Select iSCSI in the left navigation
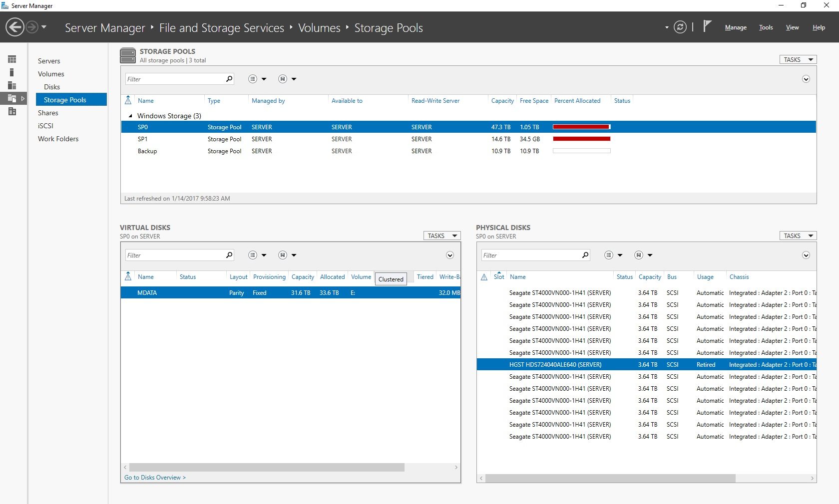This screenshot has height=504, width=839. point(45,126)
